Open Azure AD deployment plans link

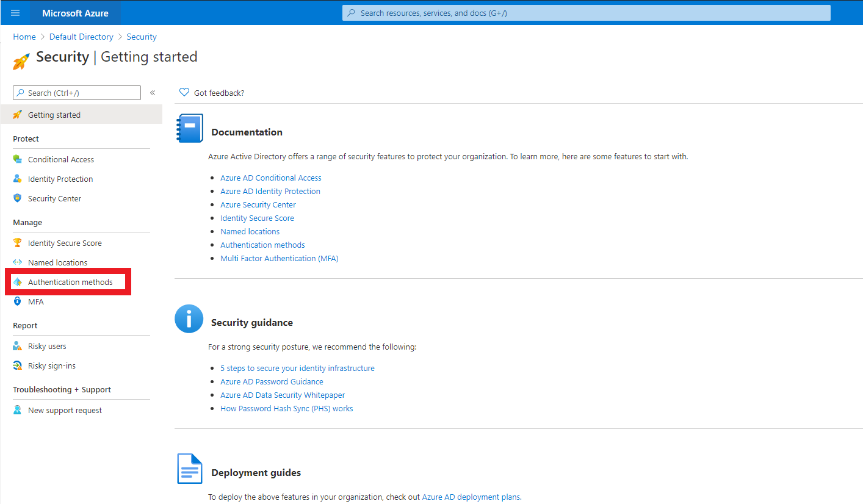tap(471, 497)
